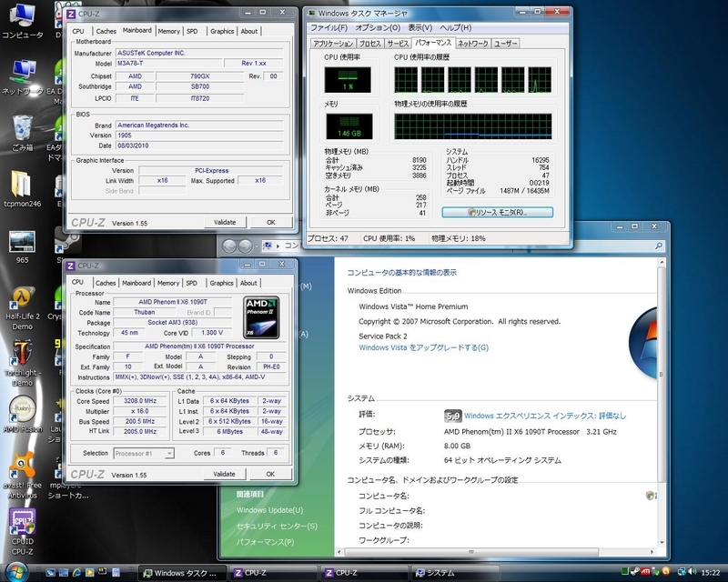This screenshot has width=728, height=582.
Task: Open the ネットワーク desktop icon
Action: [x=22, y=77]
